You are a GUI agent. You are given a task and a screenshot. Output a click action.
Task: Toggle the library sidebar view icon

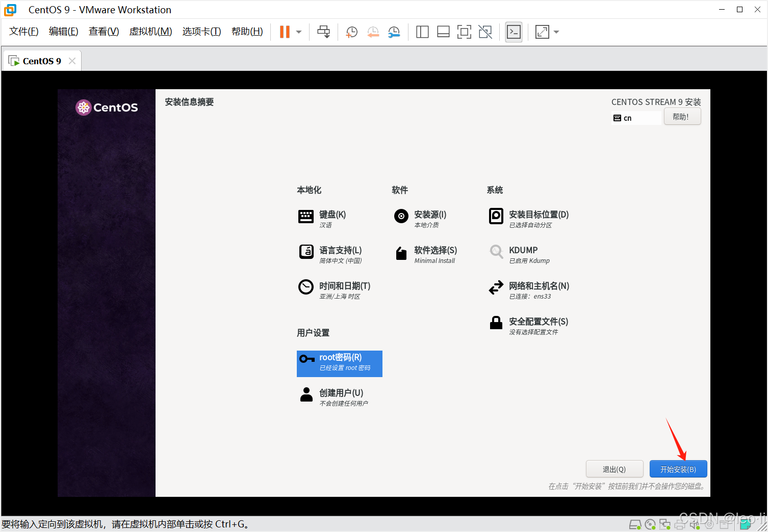point(422,32)
